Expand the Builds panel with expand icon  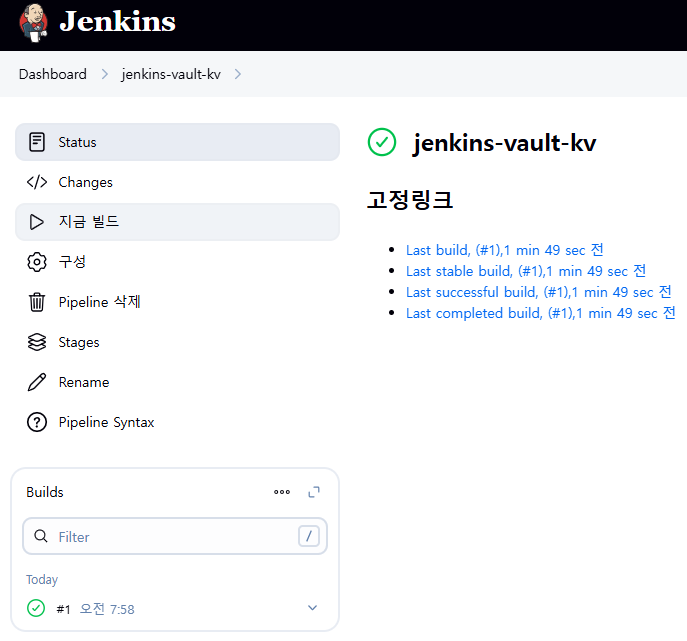pos(314,492)
